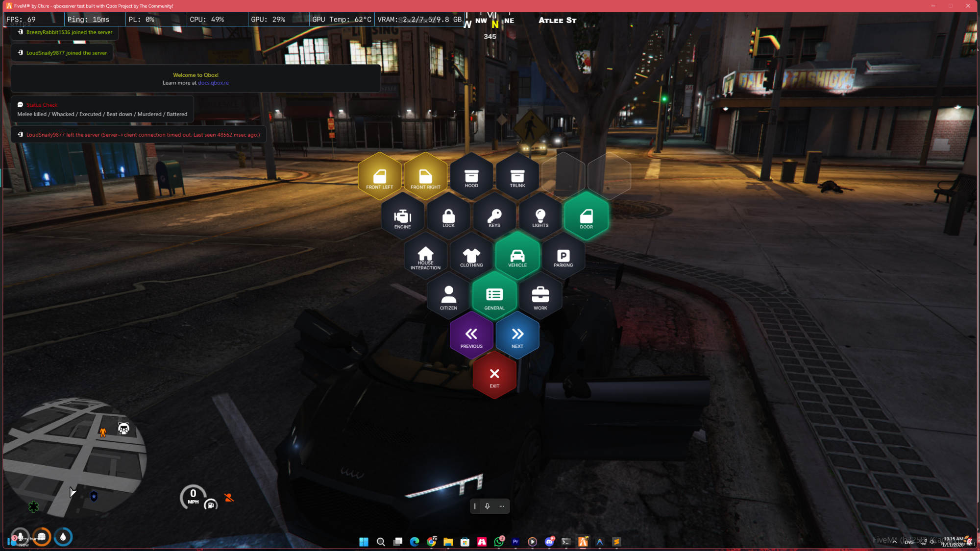Open Discord from the taskbar
Screen dimensions: 980x551
549,542
